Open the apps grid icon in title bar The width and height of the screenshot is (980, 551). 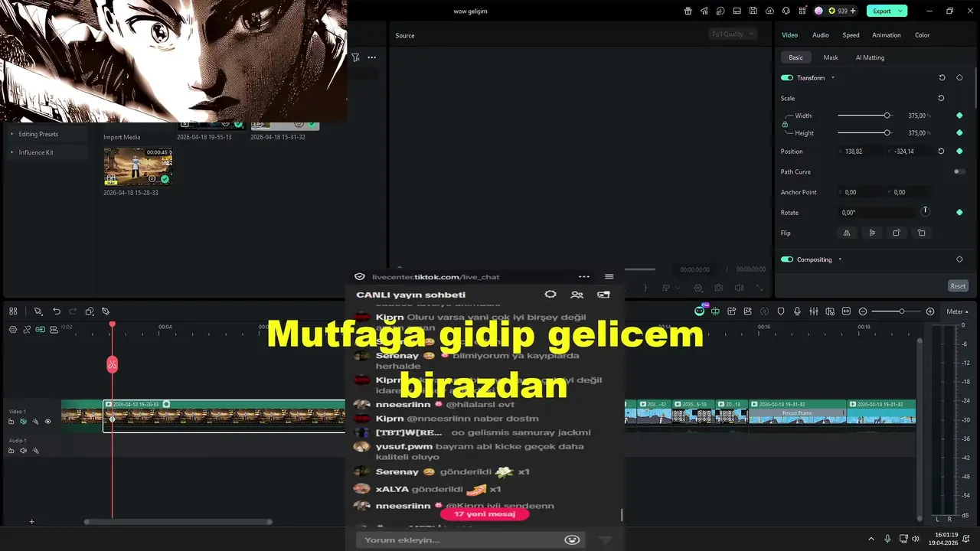pos(802,11)
